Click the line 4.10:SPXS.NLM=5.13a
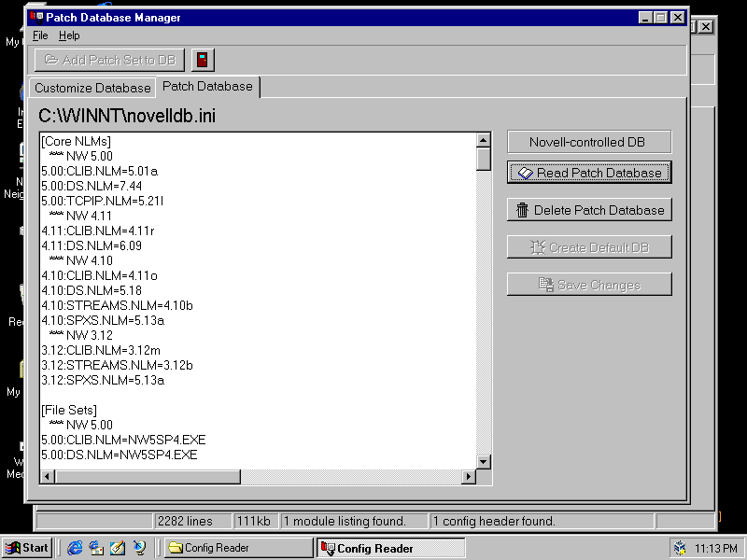The image size is (747, 560). [103, 320]
